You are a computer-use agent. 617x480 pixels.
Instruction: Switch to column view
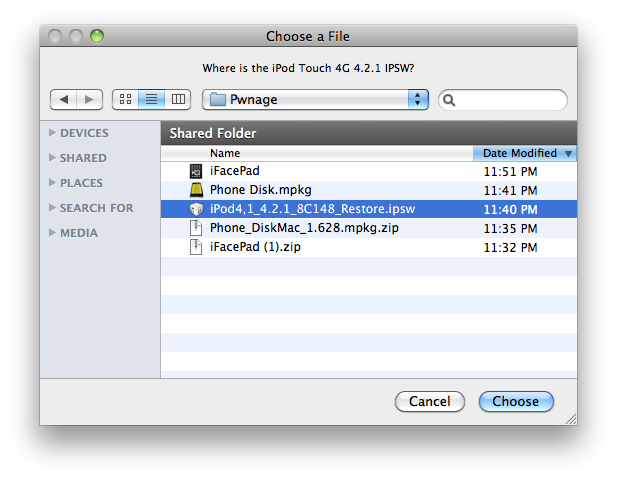pos(178,100)
